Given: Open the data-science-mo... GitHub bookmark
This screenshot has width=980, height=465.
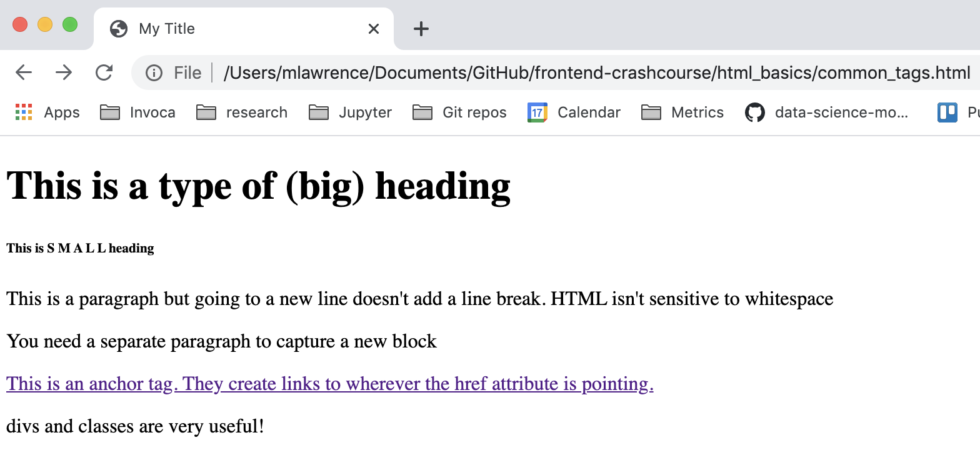Looking at the screenshot, I should (826, 112).
